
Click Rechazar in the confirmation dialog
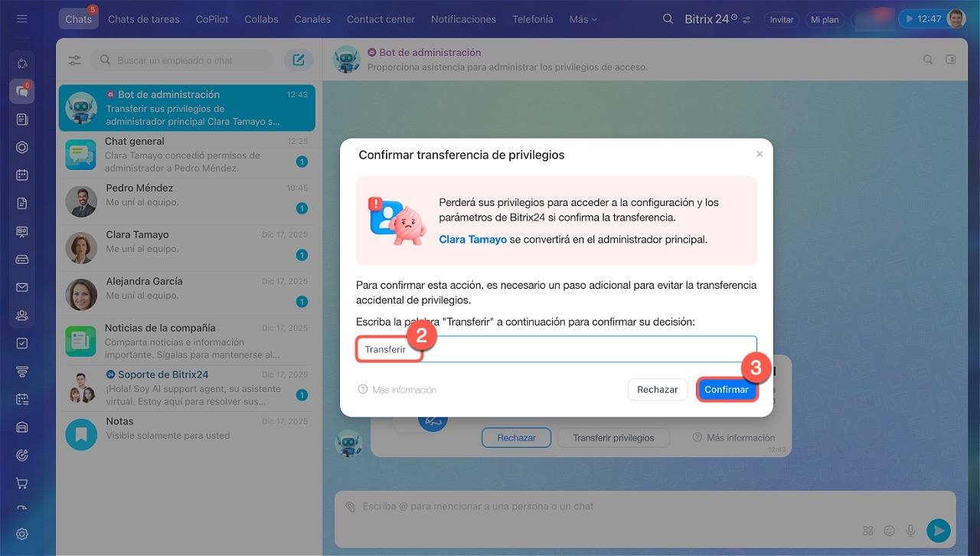point(658,390)
